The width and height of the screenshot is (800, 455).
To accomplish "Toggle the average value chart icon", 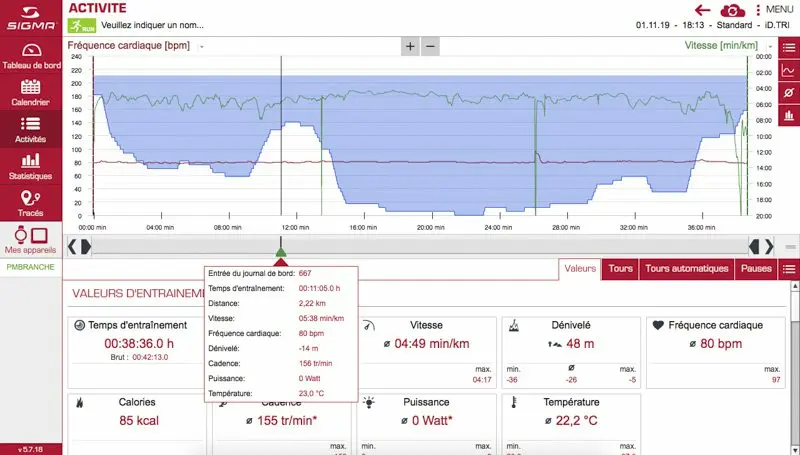I will tap(789, 93).
